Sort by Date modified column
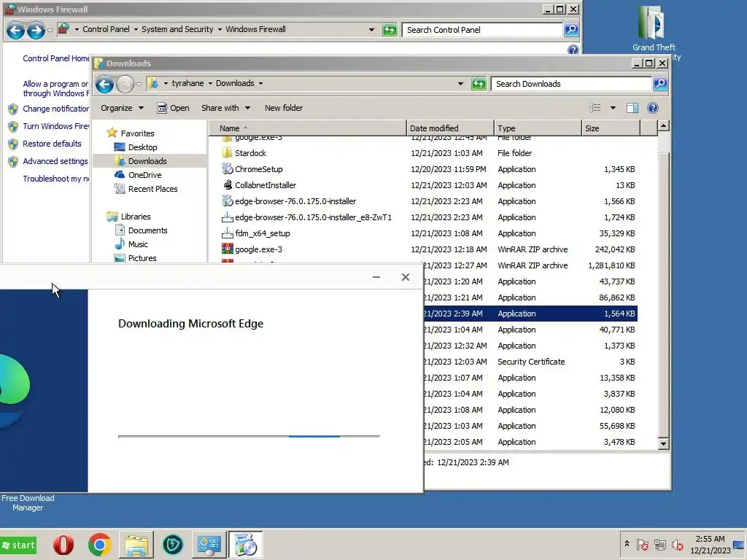Screen dimensions: 747x560 (450, 128)
